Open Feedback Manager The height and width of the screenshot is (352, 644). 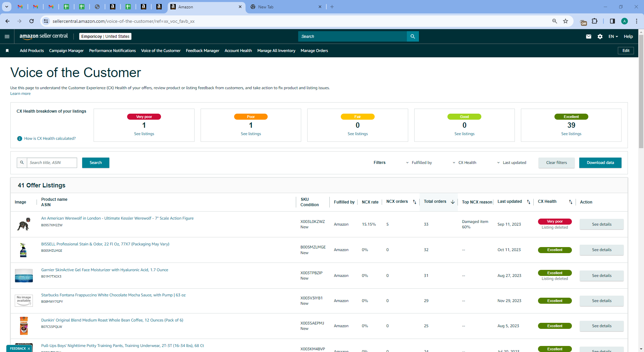pos(203,51)
